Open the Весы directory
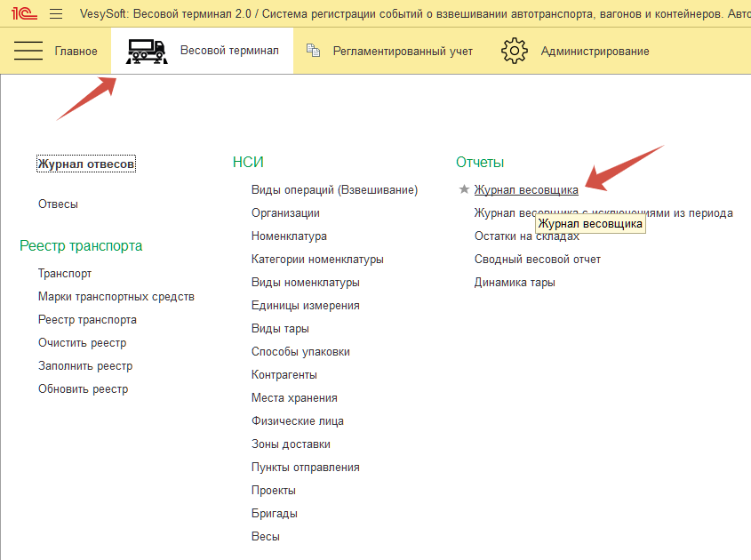The image size is (751, 560). (265, 536)
